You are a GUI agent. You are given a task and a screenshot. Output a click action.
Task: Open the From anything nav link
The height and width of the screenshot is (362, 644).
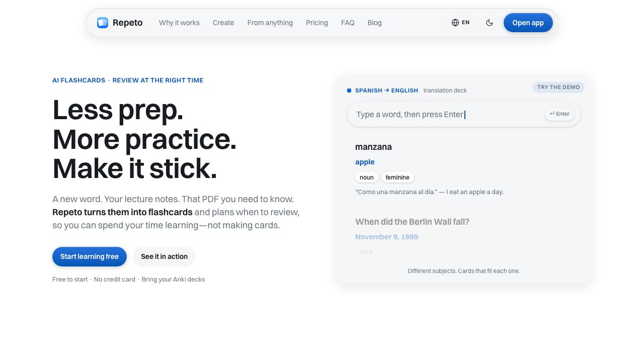click(270, 23)
